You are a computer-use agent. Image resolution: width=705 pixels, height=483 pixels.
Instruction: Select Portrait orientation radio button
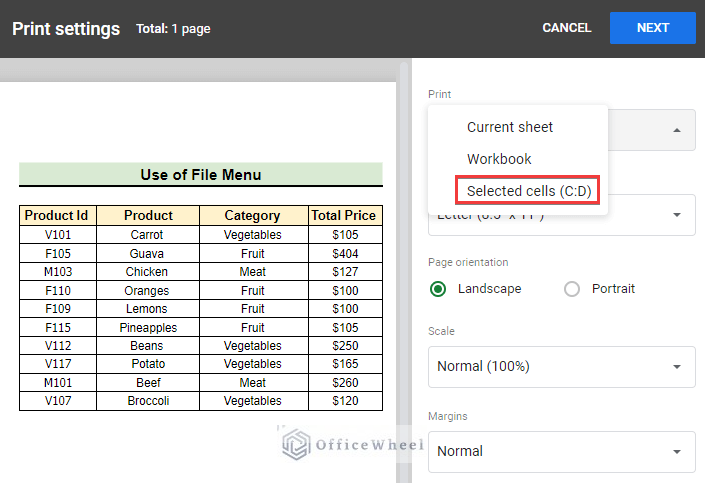click(x=571, y=289)
